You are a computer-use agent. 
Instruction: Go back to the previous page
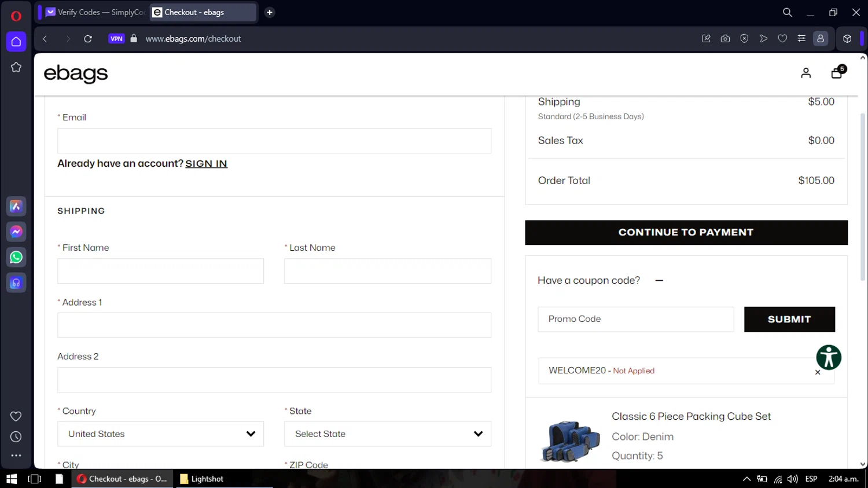(45, 39)
